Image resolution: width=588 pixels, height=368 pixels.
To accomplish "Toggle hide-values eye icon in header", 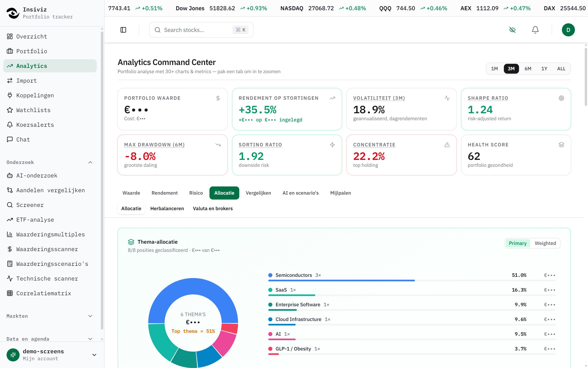I will coord(512,30).
